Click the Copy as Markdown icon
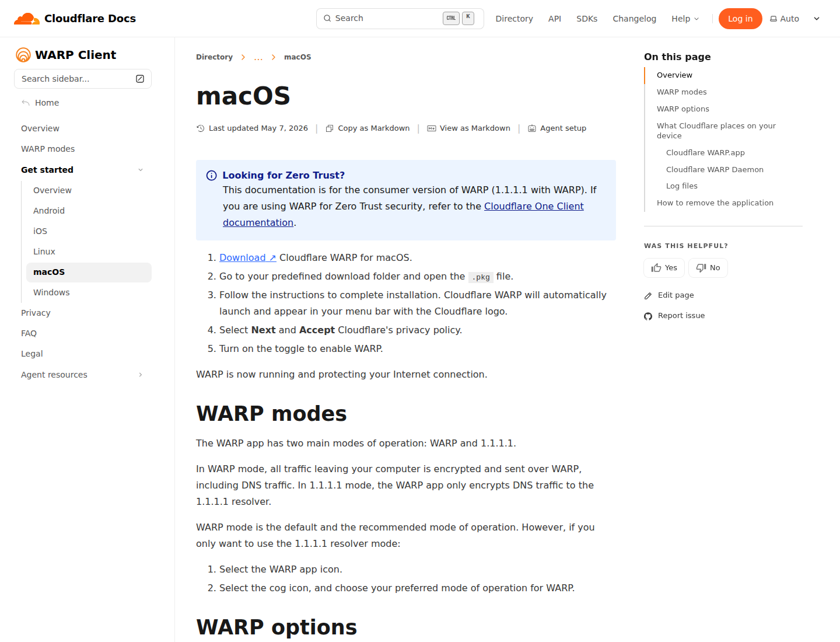 330,128
